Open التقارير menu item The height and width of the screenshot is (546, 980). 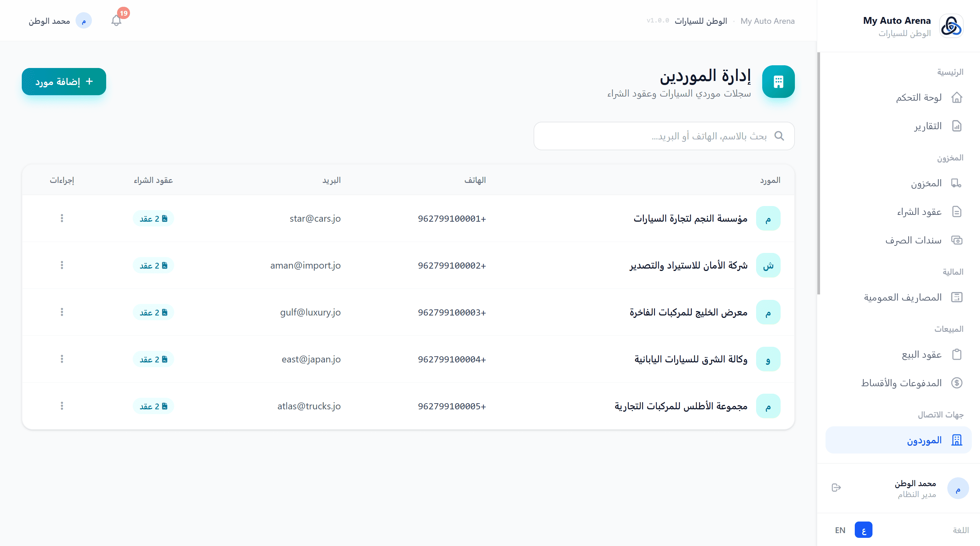(899, 126)
